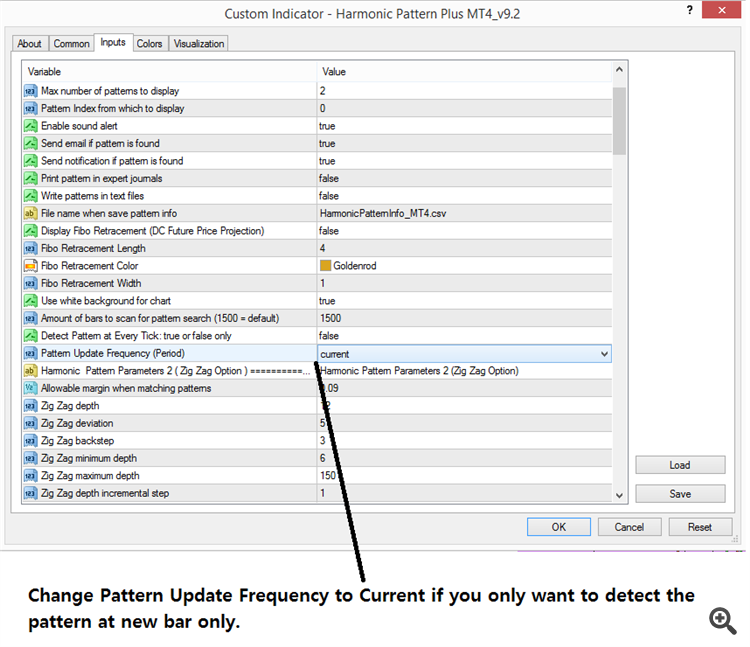Click the bool icon for Send email row
The width and height of the screenshot is (750, 647).
[30, 143]
